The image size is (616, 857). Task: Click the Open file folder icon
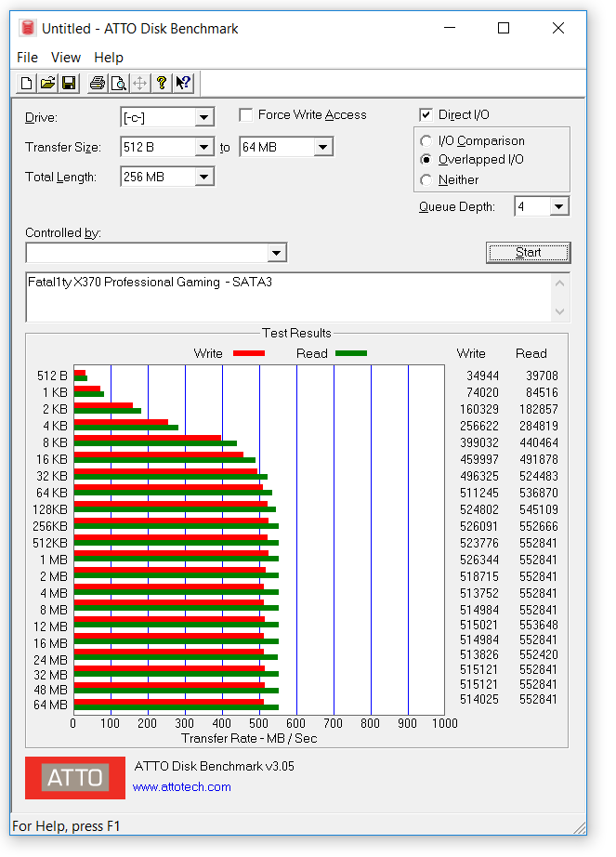point(47,83)
